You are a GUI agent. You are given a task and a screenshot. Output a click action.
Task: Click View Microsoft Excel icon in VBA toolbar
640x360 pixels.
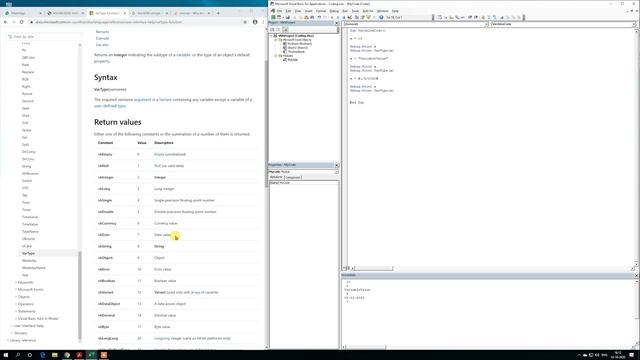pyautogui.click(x=273, y=18)
